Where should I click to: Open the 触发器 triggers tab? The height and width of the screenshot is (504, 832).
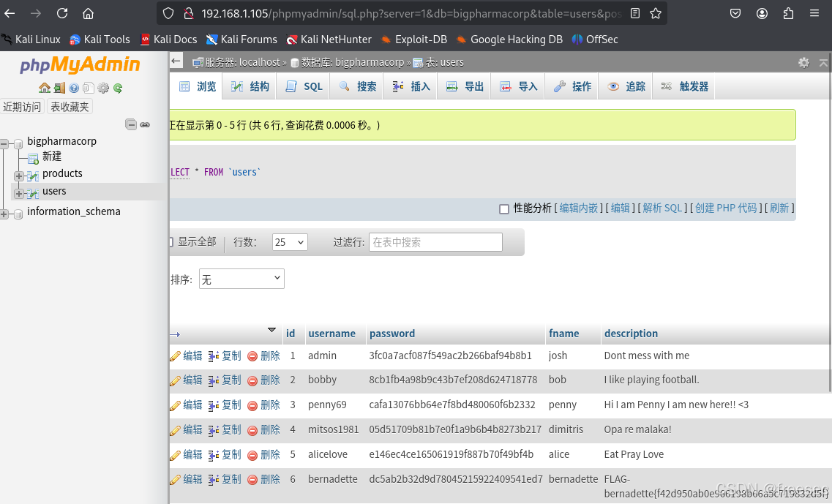(684, 86)
